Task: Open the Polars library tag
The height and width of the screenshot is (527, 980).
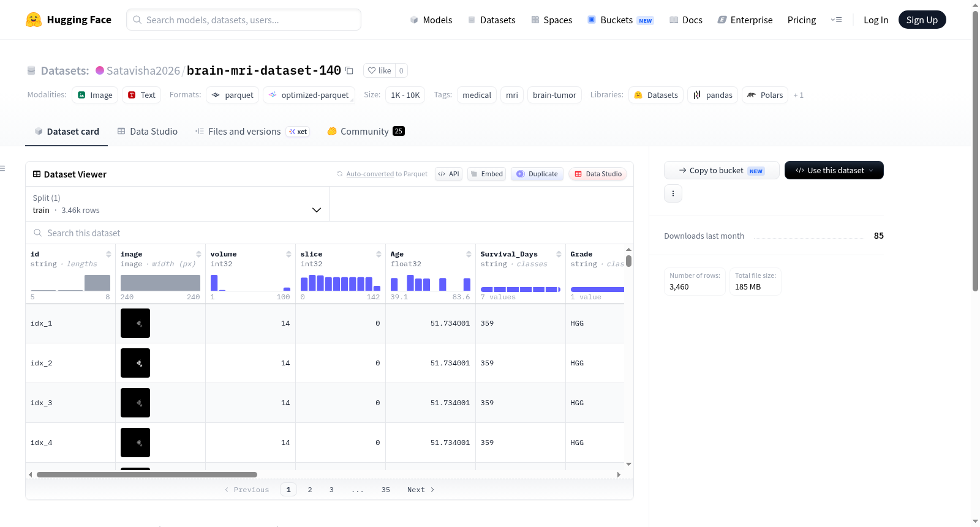Action: (x=765, y=95)
